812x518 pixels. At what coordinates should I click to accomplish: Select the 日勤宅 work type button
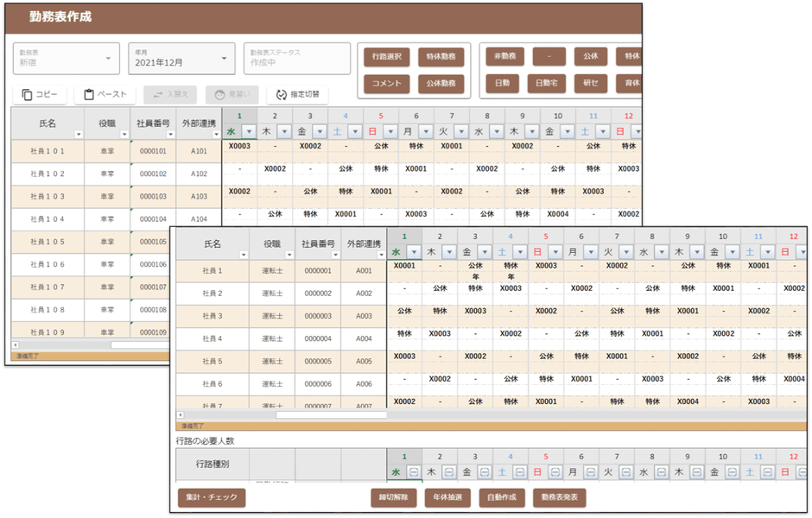[x=546, y=84]
